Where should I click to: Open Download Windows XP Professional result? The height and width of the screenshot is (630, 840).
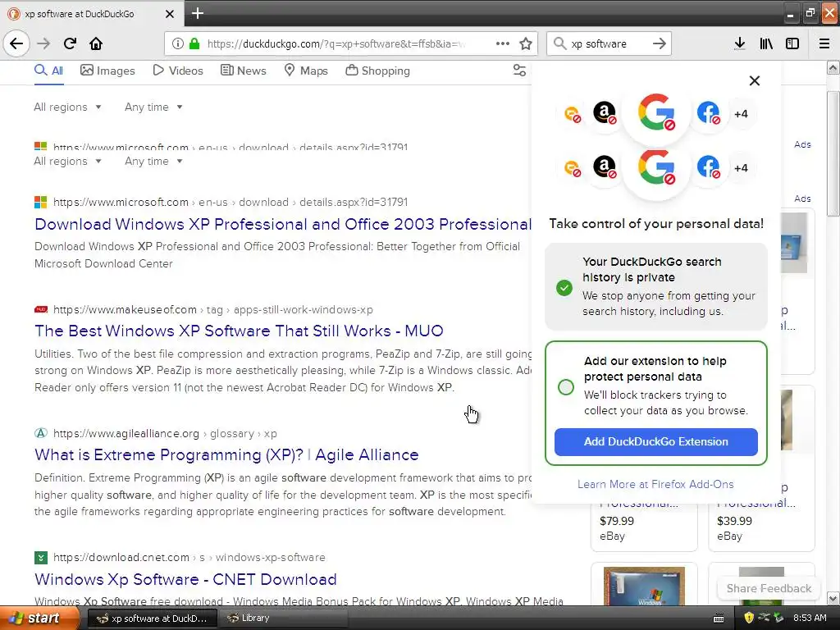[x=283, y=224]
